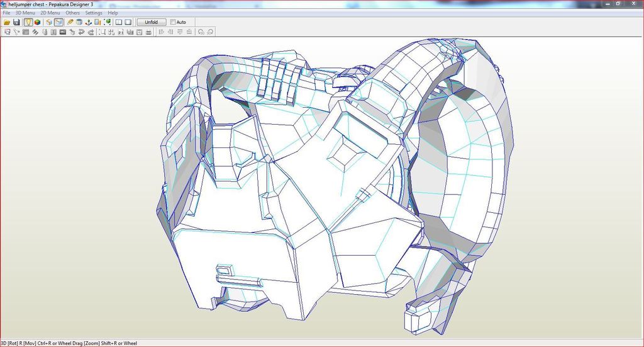This screenshot has height=347, width=644.
Task: Click the join/disjoin scissors tool icon
Action: [x=16, y=32]
